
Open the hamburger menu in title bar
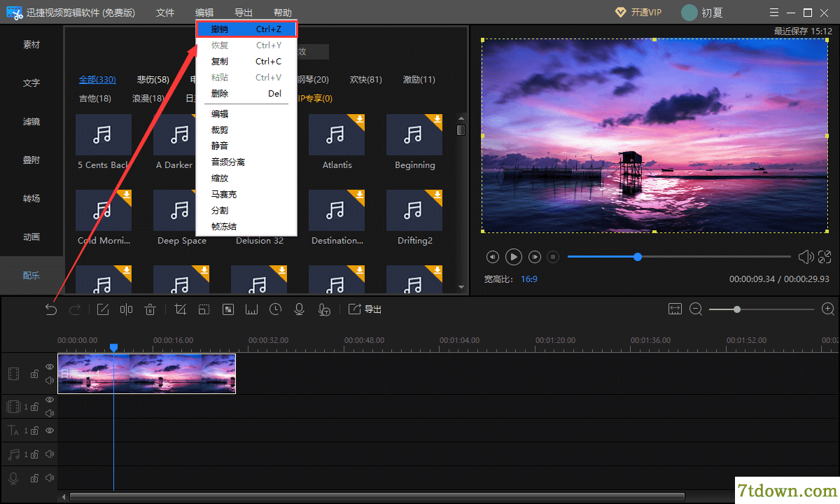coord(773,13)
